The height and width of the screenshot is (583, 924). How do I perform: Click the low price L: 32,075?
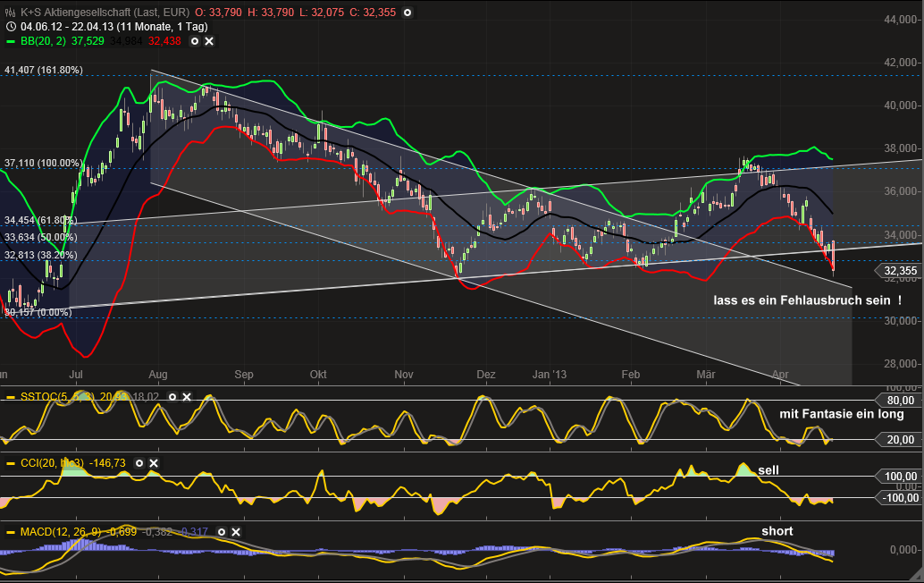[x=322, y=13]
